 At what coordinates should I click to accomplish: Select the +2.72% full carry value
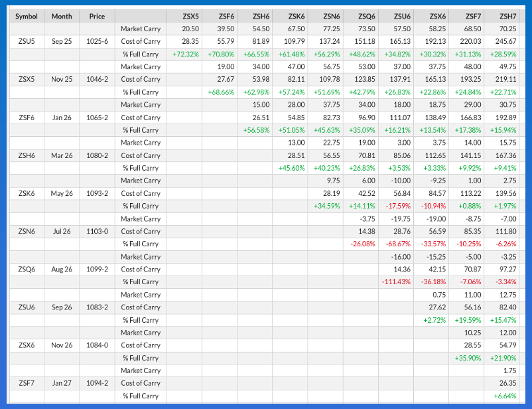tap(434, 320)
